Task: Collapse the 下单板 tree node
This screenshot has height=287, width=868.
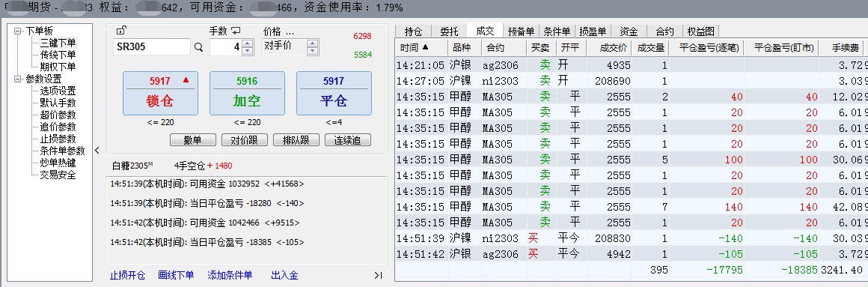Action: point(18,31)
